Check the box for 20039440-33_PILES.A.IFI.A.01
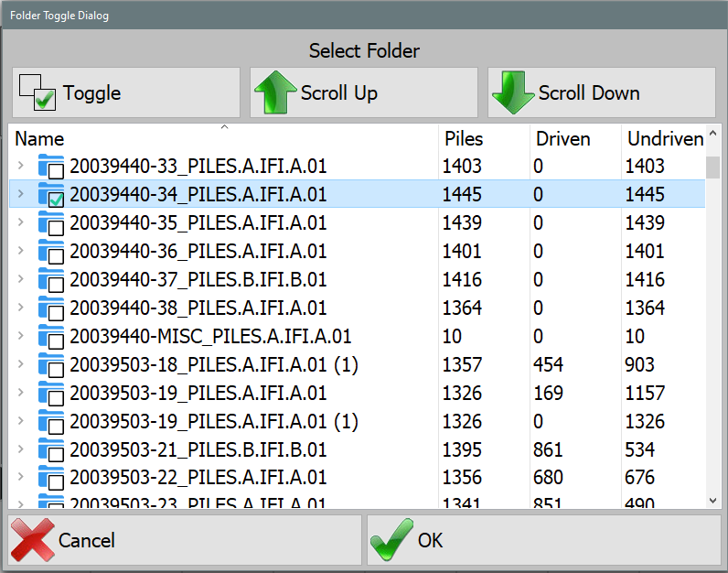Viewport: 728px width, 573px height. point(56,171)
